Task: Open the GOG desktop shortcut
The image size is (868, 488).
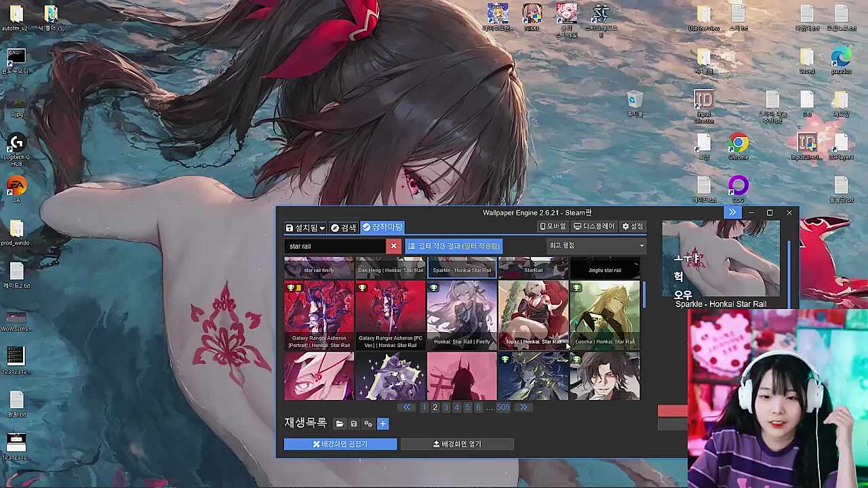Action: [738, 189]
